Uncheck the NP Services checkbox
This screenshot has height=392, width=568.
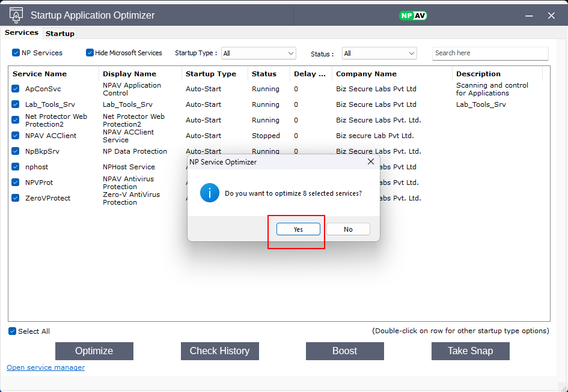pos(16,53)
